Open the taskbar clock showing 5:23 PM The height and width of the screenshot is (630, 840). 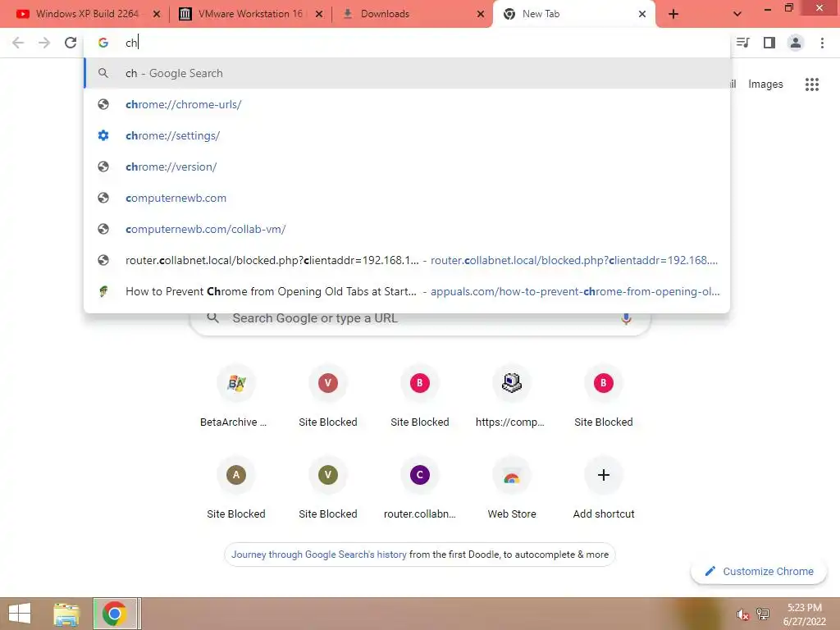click(804, 614)
